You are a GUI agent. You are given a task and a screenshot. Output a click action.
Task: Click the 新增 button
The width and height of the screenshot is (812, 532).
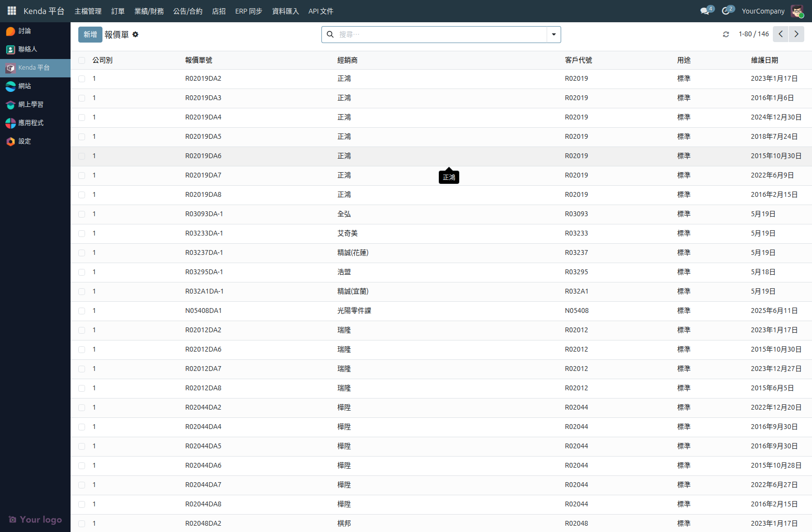90,34
